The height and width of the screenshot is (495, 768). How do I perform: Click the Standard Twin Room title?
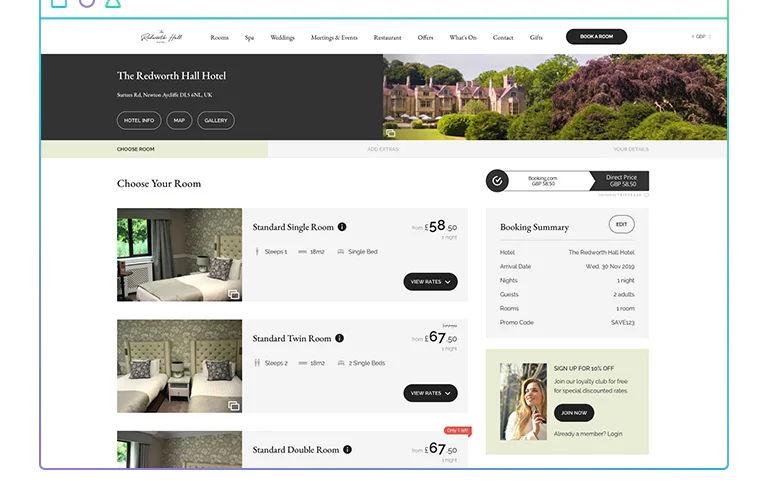pyautogui.click(x=292, y=338)
